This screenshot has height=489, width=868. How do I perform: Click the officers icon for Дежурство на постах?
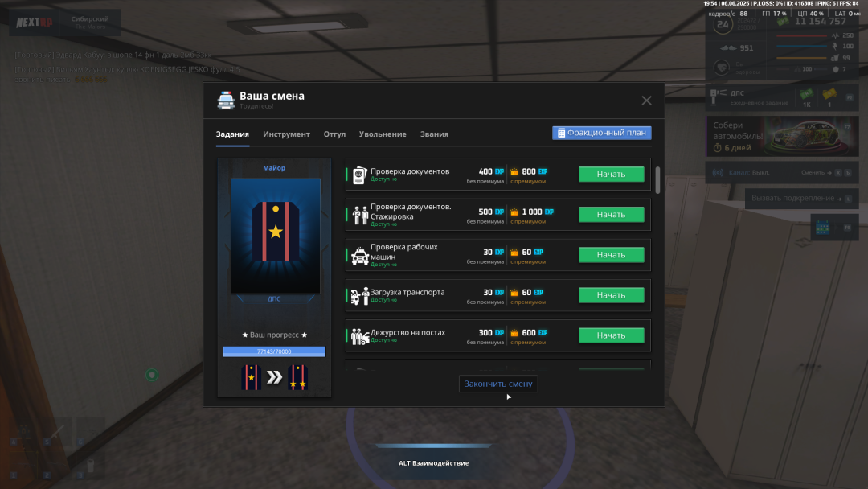[x=360, y=336]
